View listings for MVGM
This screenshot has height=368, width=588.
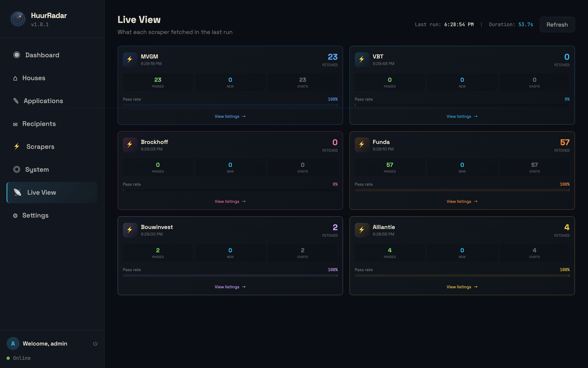coord(230,116)
